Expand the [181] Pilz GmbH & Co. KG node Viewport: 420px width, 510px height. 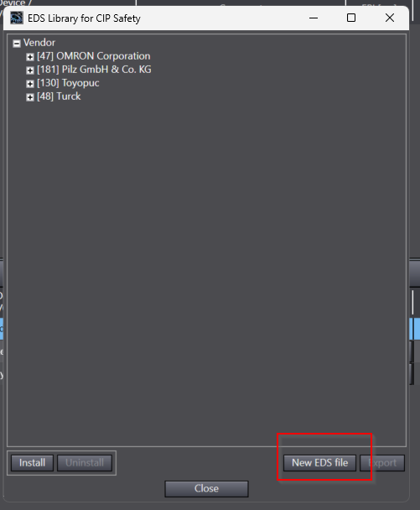(30, 70)
